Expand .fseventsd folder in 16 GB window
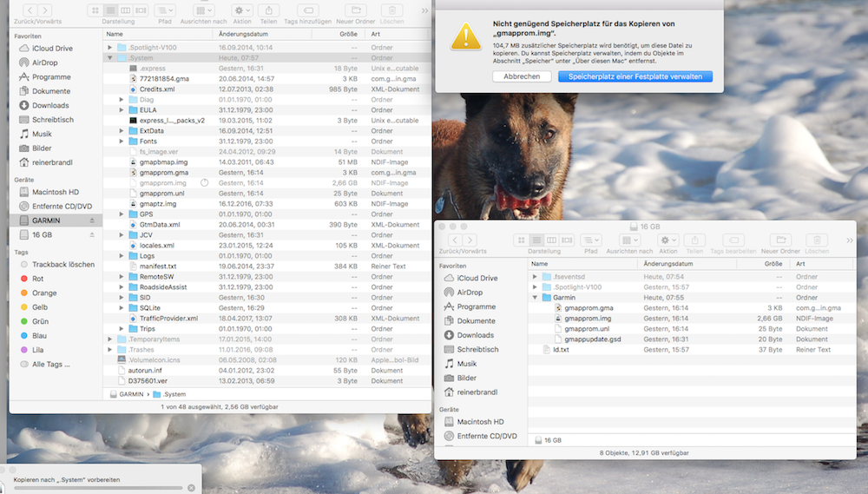 pos(535,277)
